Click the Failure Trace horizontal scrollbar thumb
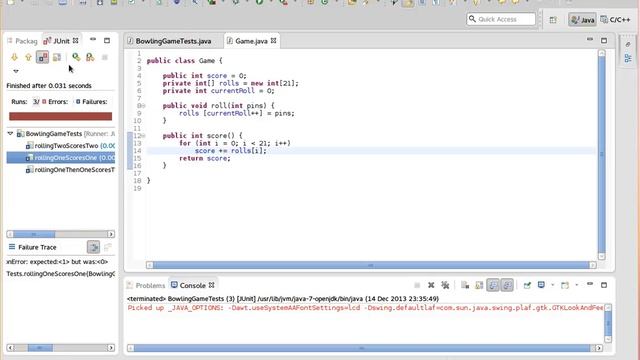 [40, 348]
